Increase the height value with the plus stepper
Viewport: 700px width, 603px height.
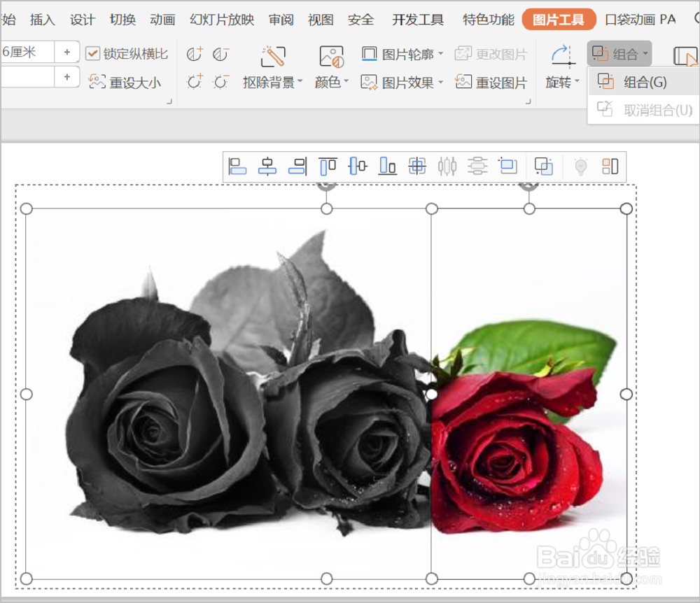click(x=67, y=52)
